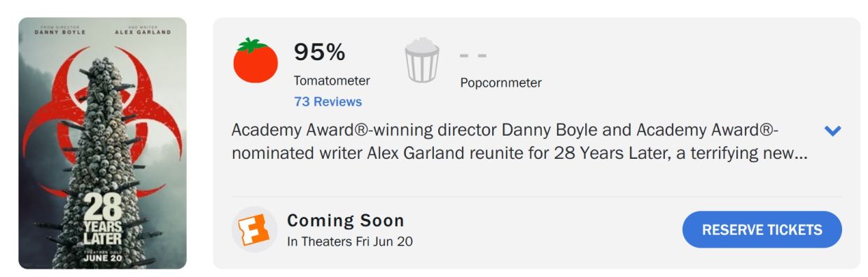This screenshot has height=277, width=868.
Task: Click the red Tomatometer tomato icon
Action: click(x=255, y=61)
